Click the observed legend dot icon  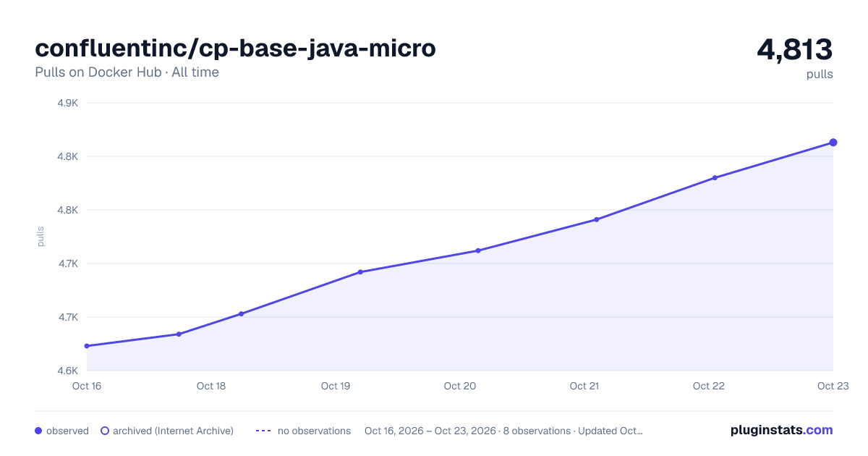38,431
